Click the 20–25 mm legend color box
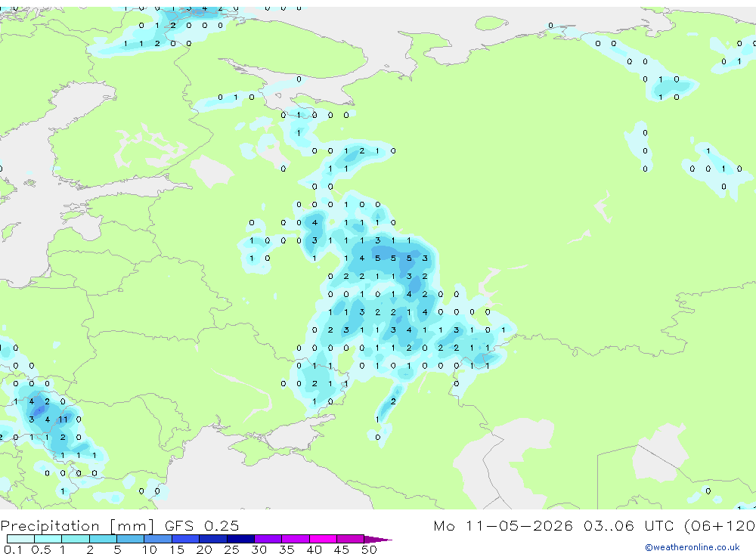Viewport: 756px width, 554px height. (x=213, y=539)
